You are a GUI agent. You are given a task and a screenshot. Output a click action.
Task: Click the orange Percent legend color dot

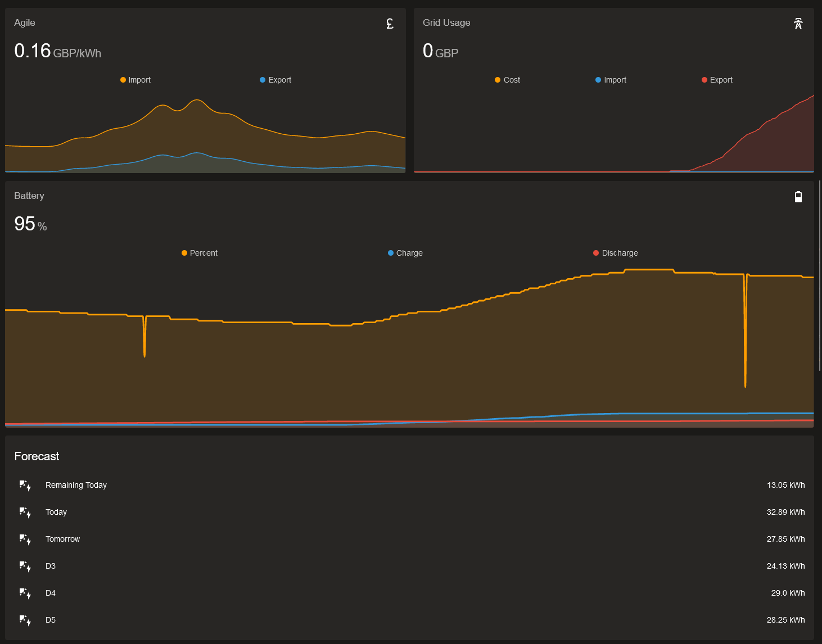pyautogui.click(x=184, y=253)
